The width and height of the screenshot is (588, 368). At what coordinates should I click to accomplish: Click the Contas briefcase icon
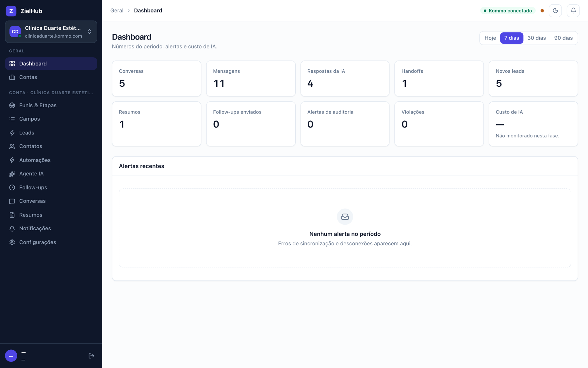pos(12,78)
